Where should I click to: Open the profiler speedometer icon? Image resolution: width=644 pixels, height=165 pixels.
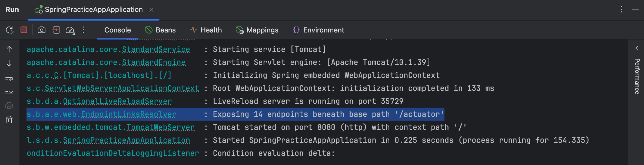(x=70, y=30)
